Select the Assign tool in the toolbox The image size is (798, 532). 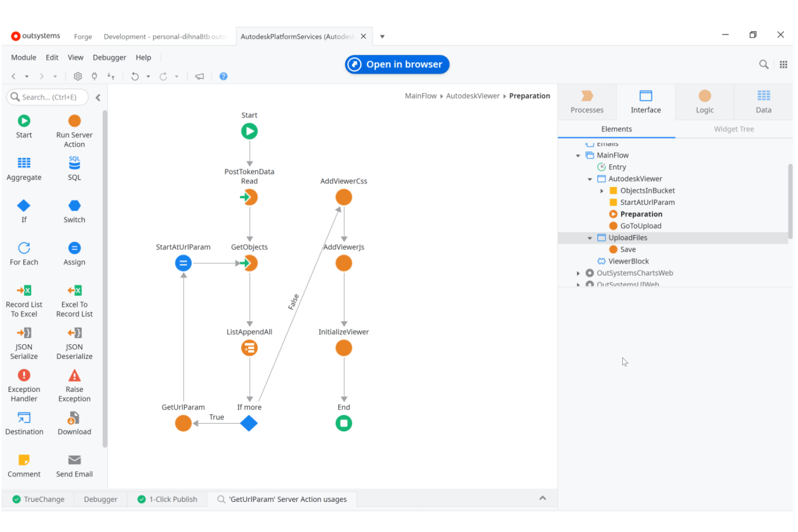tap(74, 254)
